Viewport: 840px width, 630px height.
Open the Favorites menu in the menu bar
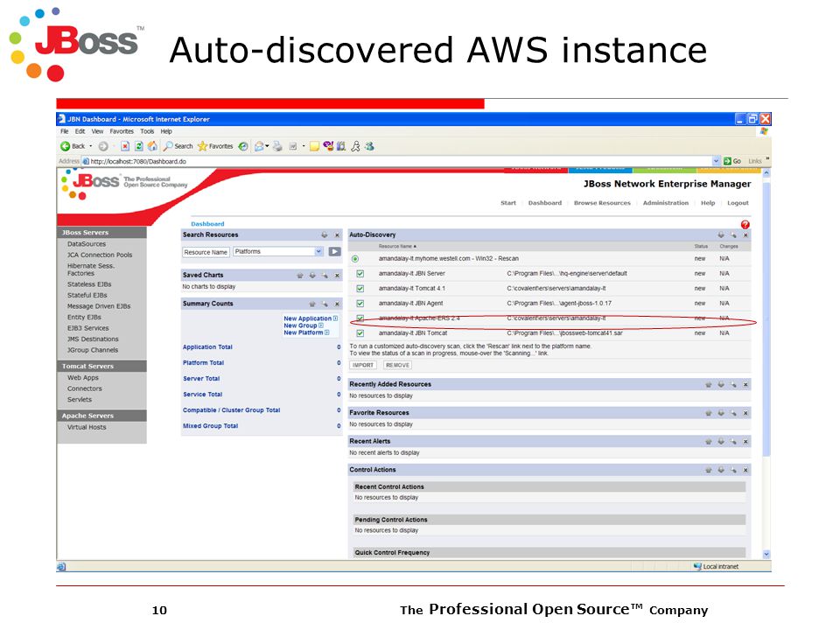122,131
